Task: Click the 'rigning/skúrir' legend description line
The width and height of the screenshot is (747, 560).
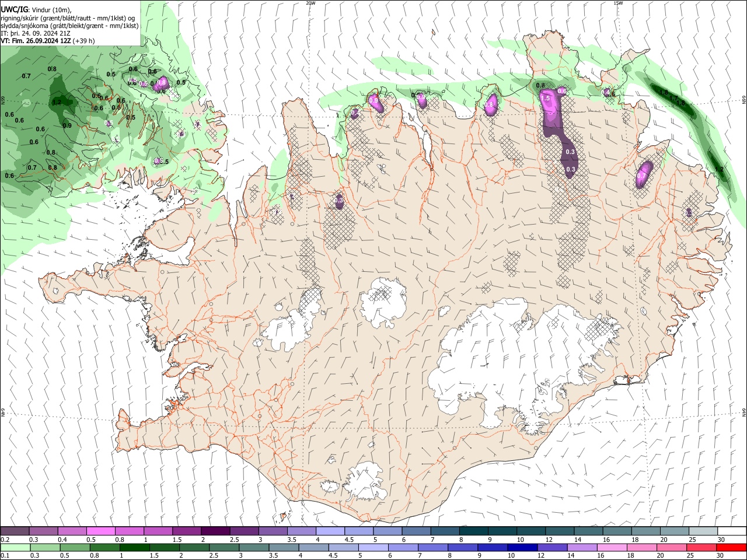Action: click(68, 18)
